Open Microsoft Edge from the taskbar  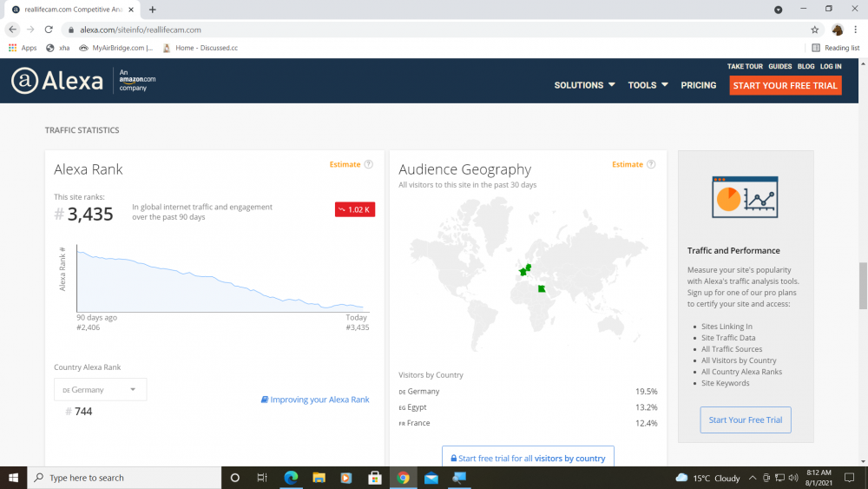[x=292, y=478]
